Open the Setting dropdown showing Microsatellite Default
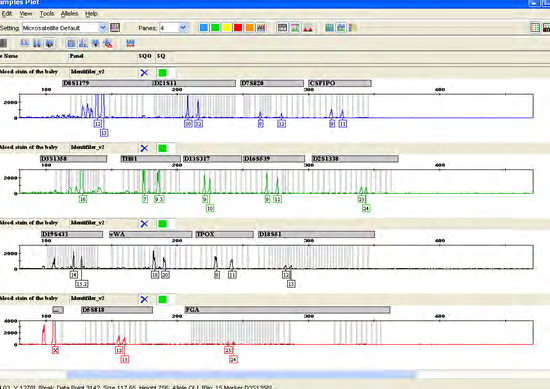Image resolution: width=550 pixels, height=389 pixels. tap(65, 28)
